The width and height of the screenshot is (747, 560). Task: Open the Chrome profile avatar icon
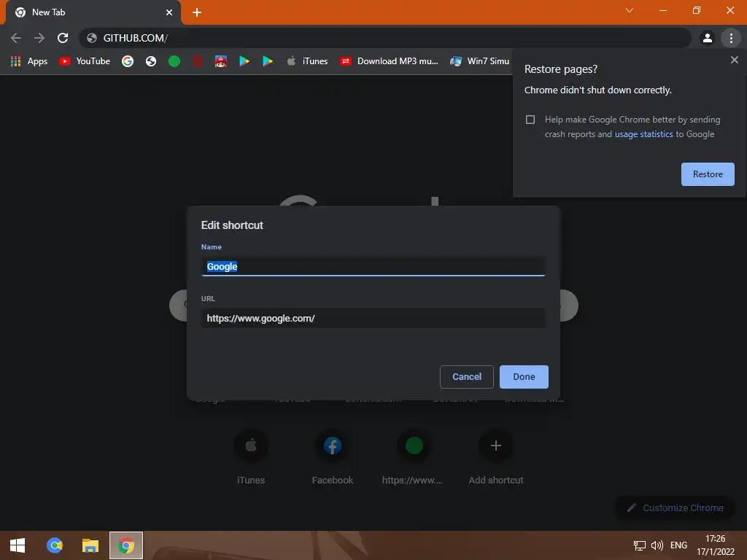[x=708, y=38]
